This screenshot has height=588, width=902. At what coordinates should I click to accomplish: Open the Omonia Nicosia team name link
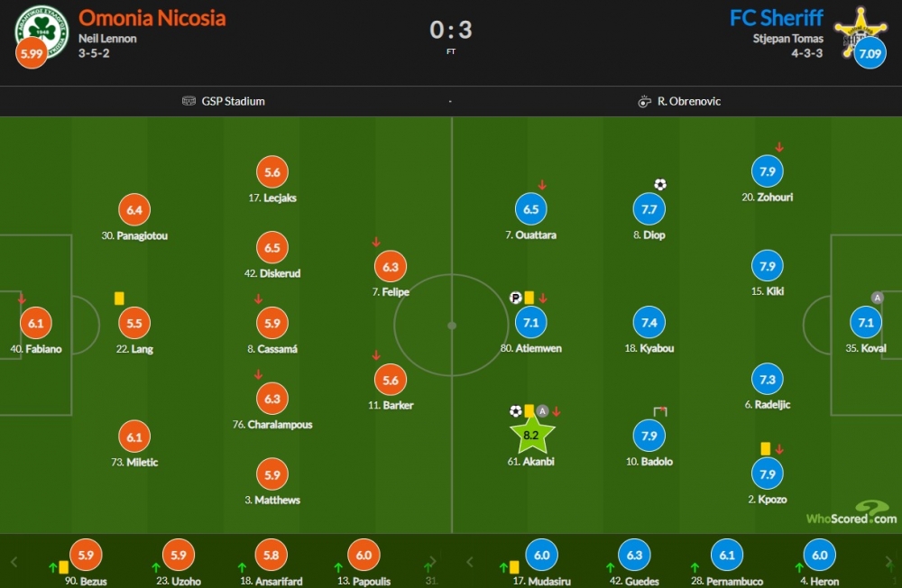coord(152,18)
